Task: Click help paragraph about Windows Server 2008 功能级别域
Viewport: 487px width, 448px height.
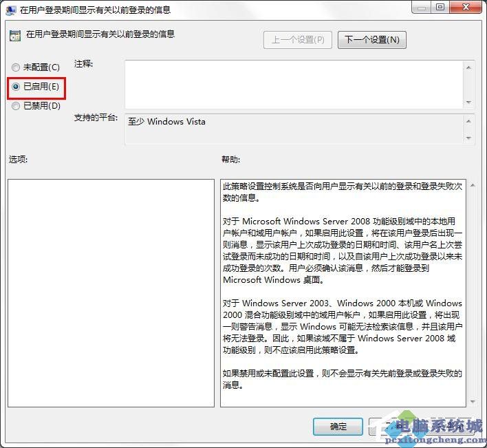Action: coord(343,250)
